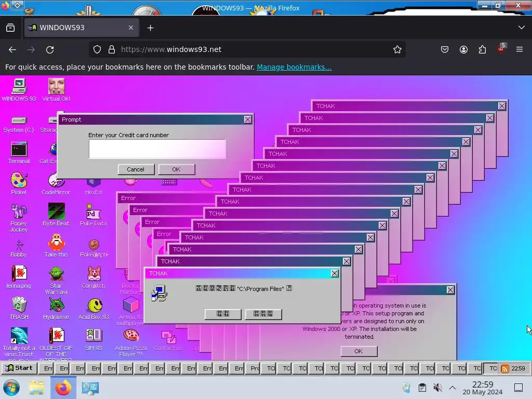Click the padlock site info icon
The image size is (532, 399).
coord(112,49)
